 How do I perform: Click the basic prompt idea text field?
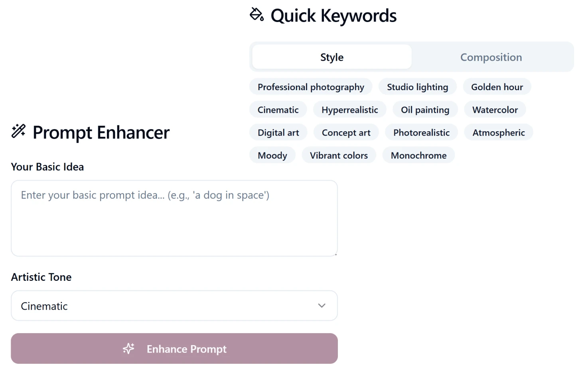pos(174,217)
